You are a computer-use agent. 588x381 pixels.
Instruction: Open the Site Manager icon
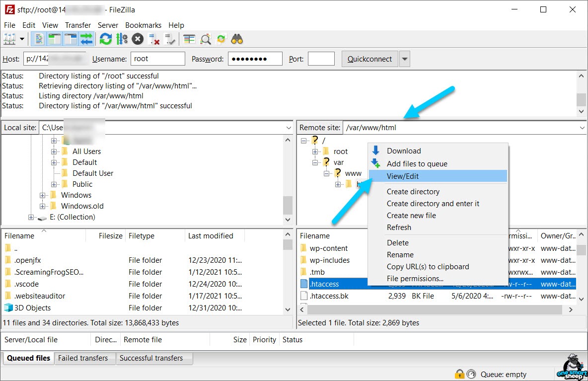(x=9, y=39)
